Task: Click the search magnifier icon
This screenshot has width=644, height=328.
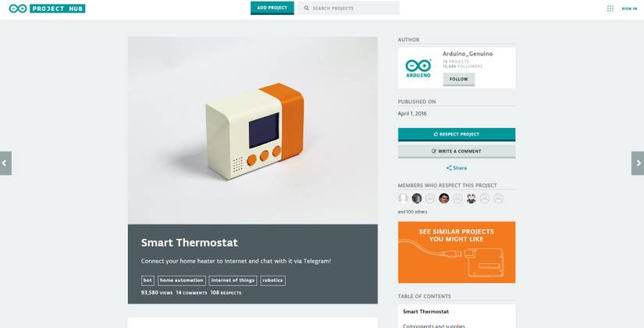Action: point(307,8)
